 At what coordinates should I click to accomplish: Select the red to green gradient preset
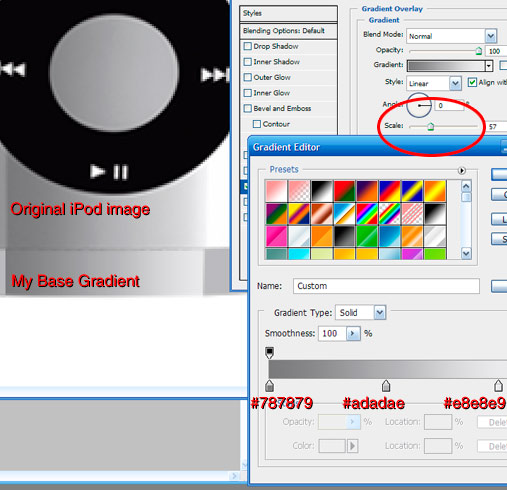pyautogui.click(x=345, y=191)
